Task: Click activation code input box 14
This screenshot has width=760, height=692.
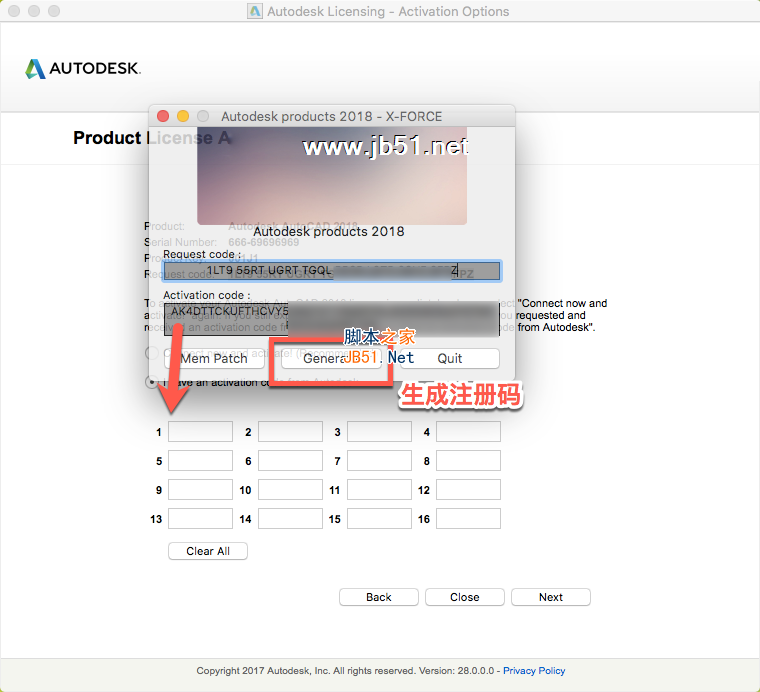Action: coord(290,519)
